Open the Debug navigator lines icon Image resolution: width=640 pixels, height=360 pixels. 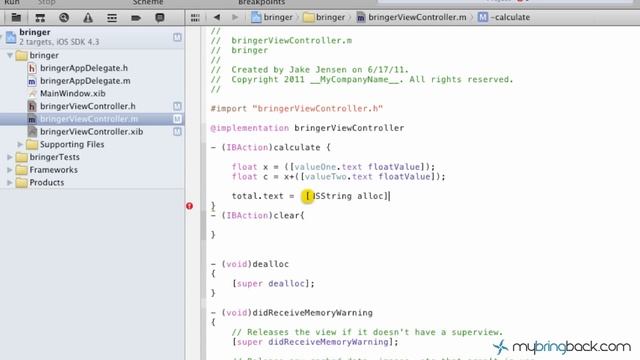pyautogui.click(x=112, y=18)
